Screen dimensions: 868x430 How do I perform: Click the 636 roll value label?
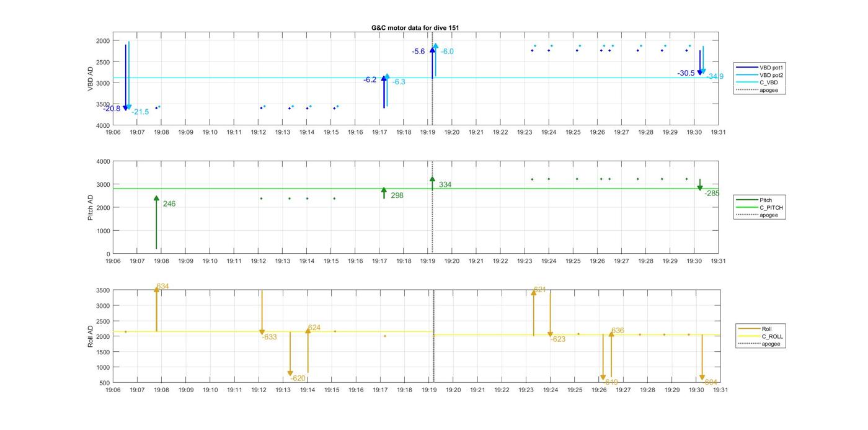[x=618, y=331]
